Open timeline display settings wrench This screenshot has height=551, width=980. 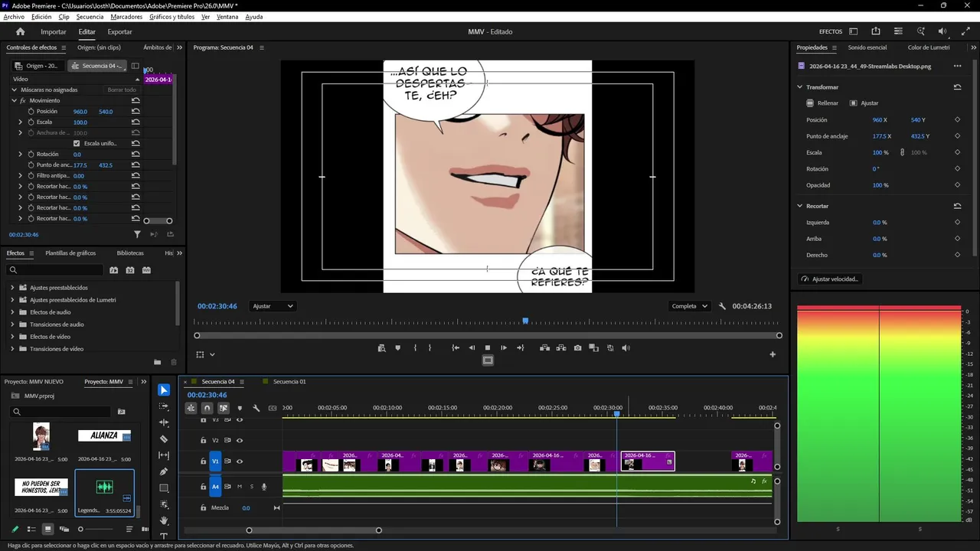[256, 408]
